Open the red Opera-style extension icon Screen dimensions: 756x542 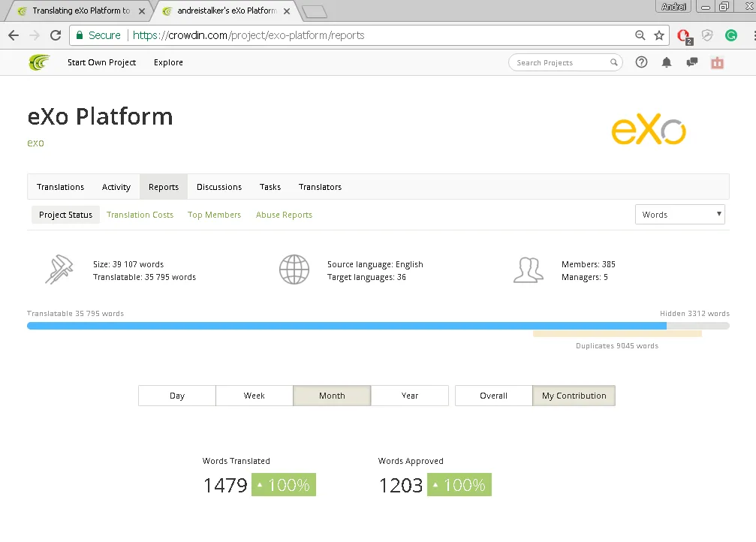[684, 36]
